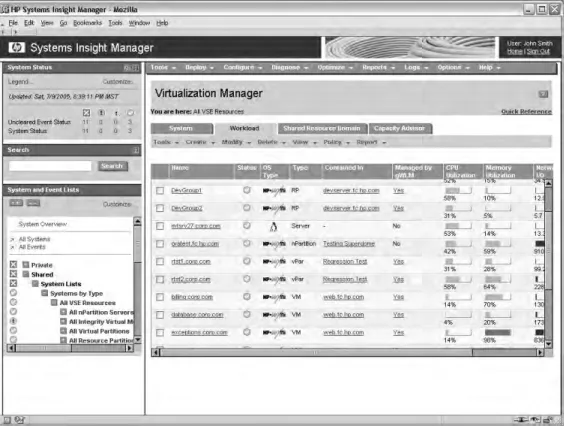The width and height of the screenshot is (566, 426).
Task: Open the Quick Reference link
Action: (x=526, y=112)
